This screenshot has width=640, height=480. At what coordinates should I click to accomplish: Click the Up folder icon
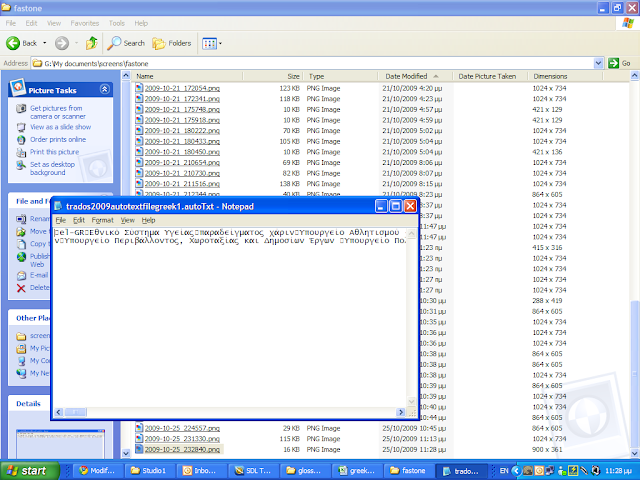[x=91, y=43]
